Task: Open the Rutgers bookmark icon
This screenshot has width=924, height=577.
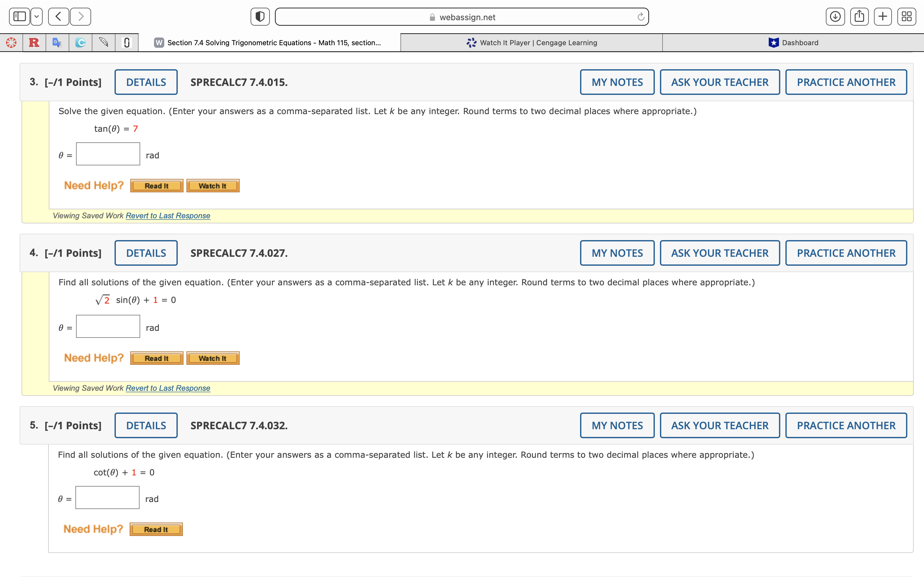Action: coord(34,42)
